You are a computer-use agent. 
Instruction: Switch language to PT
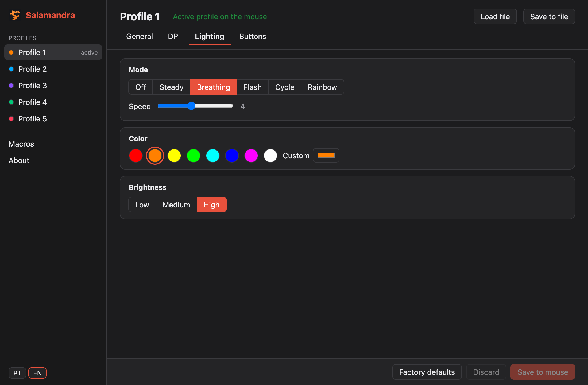pos(17,373)
